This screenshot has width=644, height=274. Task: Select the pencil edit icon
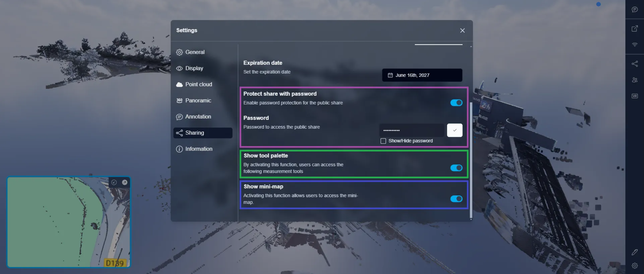tap(635, 252)
